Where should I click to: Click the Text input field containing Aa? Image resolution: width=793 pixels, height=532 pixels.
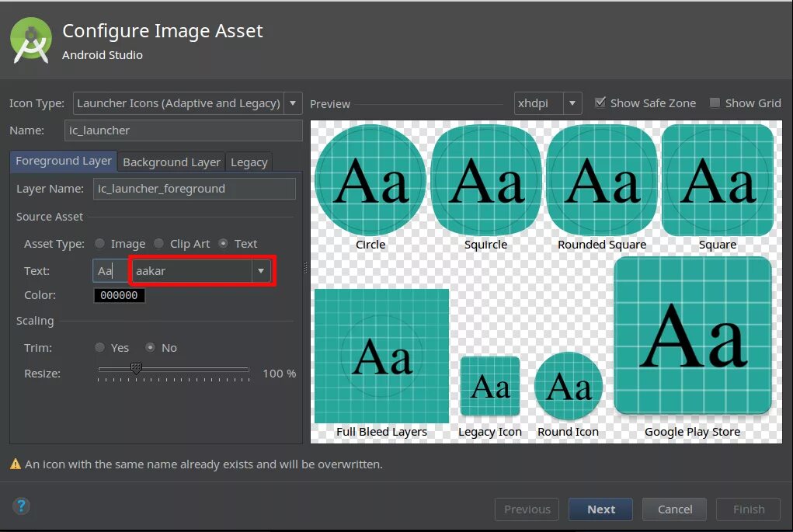[x=111, y=271]
